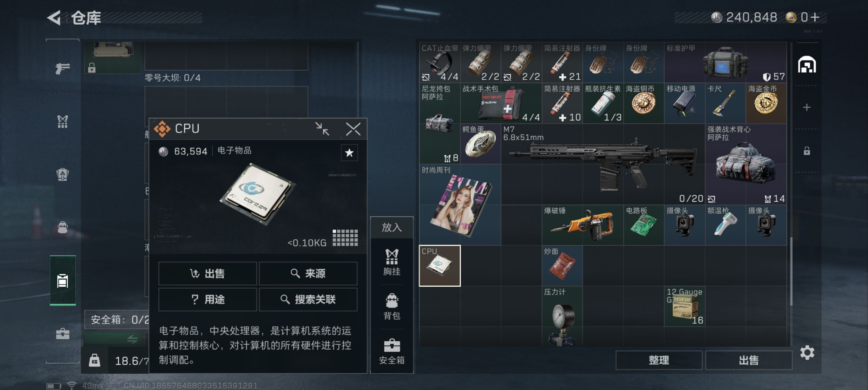868x390 pixels.
Task: Select the chest rig sidebar icon
Action: [x=63, y=122]
